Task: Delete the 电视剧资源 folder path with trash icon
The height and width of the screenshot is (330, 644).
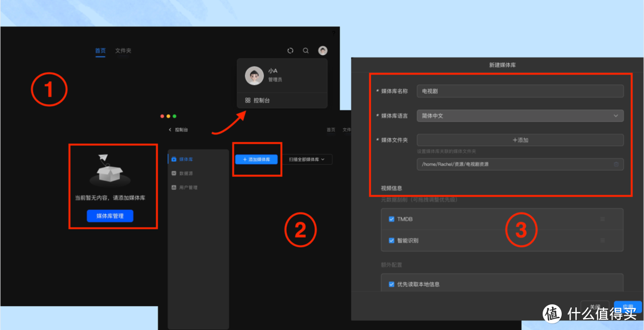Action: point(616,164)
